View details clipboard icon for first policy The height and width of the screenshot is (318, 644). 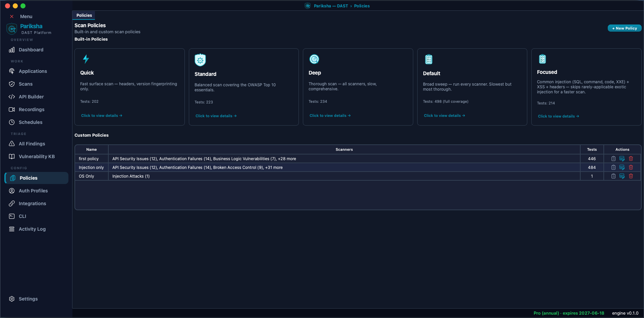[x=613, y=158]
